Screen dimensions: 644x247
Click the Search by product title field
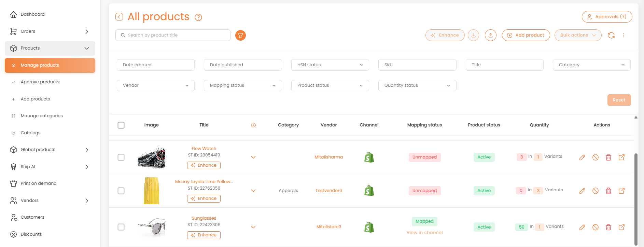coord(173,35)
